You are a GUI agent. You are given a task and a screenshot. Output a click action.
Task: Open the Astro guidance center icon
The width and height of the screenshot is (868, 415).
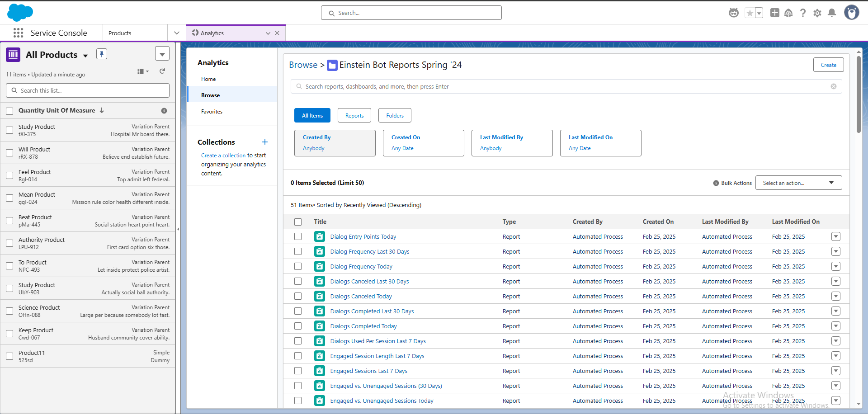coord(734,13)
